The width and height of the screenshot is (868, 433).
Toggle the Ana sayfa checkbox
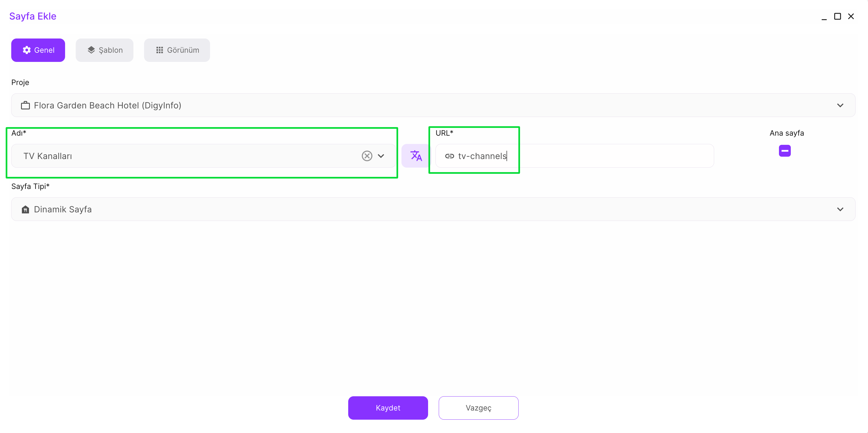click(x=785, y=151)
